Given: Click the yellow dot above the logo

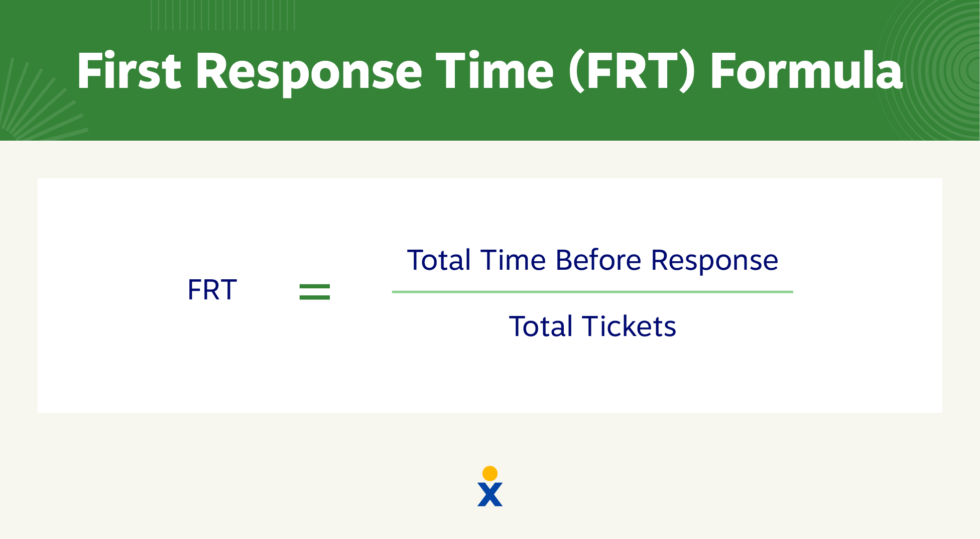Looking at the screenshot, I should click(490, 473).
